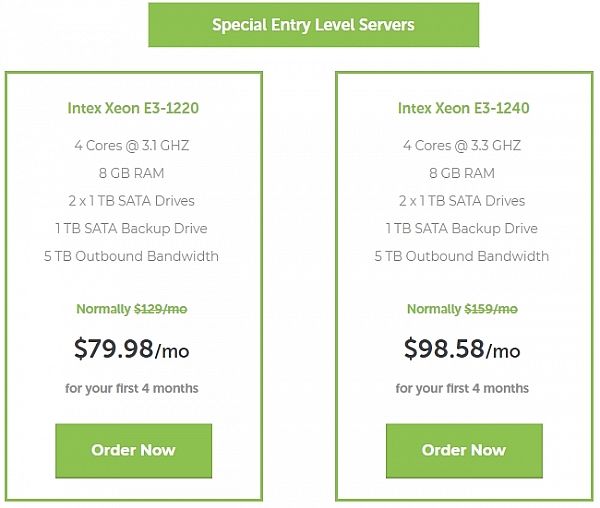
Task: Click SATA Backup Drive in the E3-1220 plan
Action: pos(132,228)
